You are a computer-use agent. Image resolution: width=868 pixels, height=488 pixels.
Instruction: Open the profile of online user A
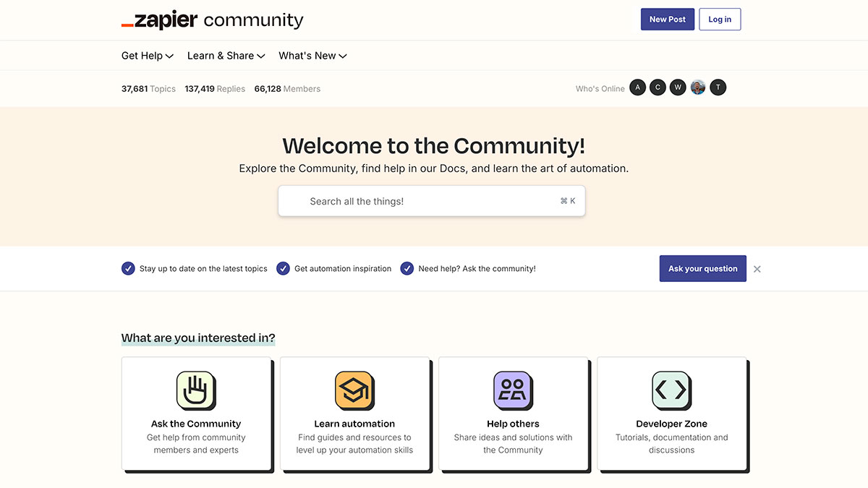[x=637, y=87]
